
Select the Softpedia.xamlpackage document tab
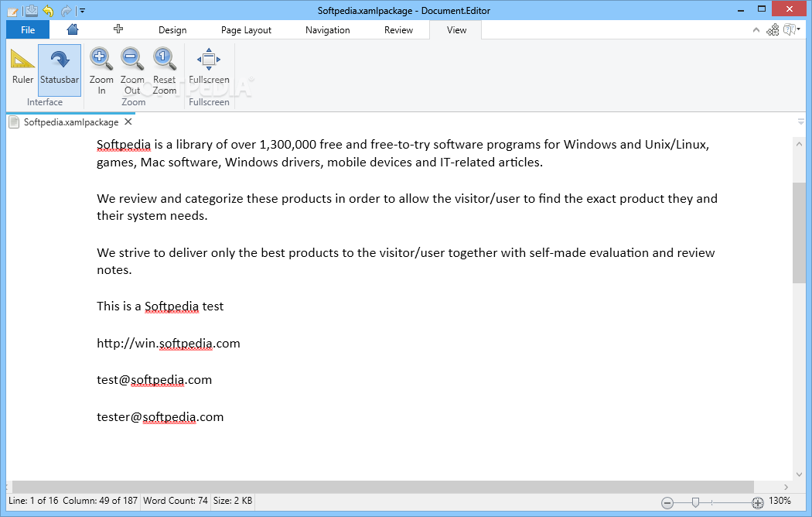click(x=71, y=122)
